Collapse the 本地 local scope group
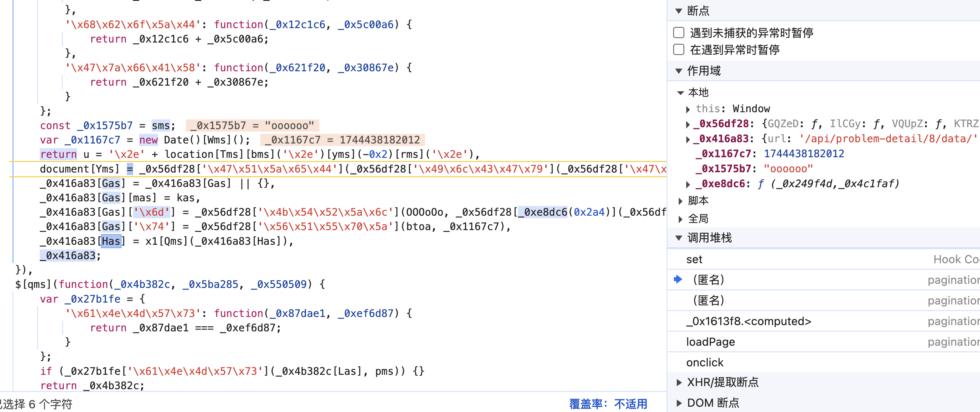The width and height of the screenshot is (980, 412). 681,93
